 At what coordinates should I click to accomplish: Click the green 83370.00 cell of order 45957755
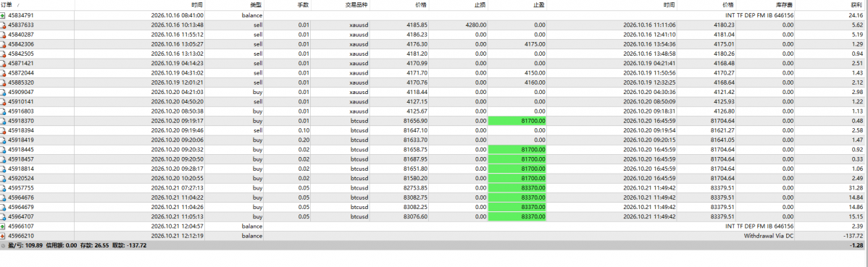click(x=517, y=188)
